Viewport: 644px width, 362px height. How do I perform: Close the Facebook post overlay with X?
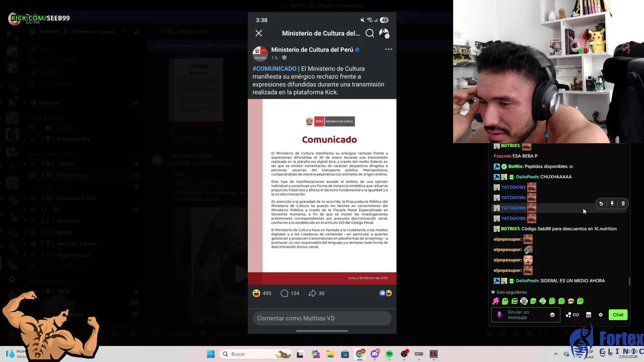[259, 33]
